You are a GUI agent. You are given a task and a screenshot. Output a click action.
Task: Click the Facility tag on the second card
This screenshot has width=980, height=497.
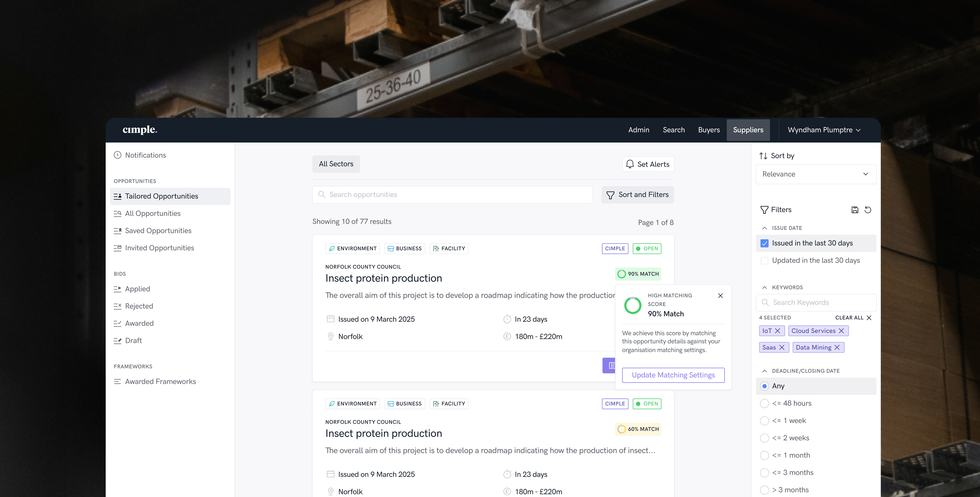(x=449, y=404)
